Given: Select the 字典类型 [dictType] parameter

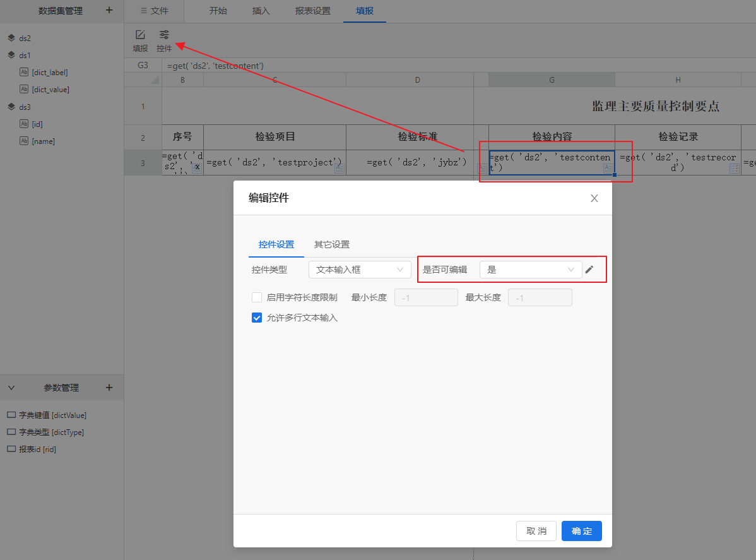Looking at the screenshot, I should click(x=52, y=432).
